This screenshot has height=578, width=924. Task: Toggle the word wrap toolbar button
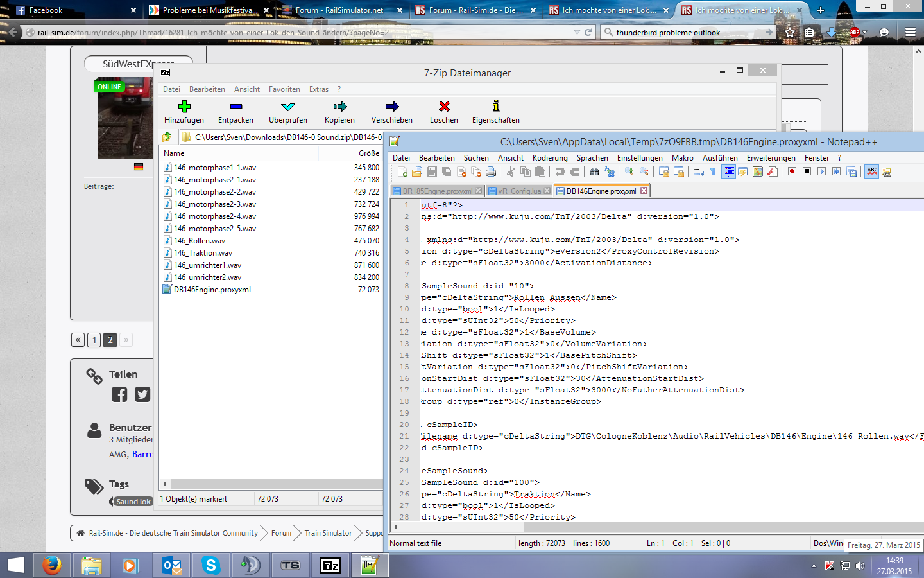click(x=698, y=171)
